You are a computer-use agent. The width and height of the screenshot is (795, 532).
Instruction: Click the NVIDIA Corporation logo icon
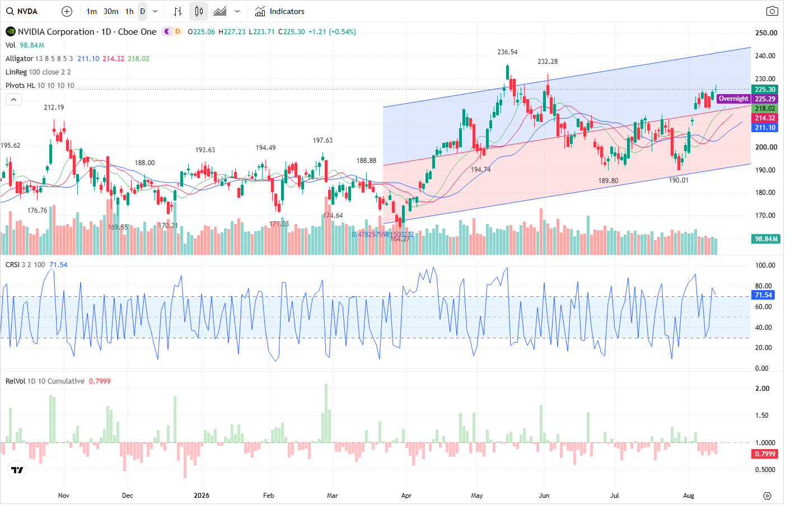11,32
